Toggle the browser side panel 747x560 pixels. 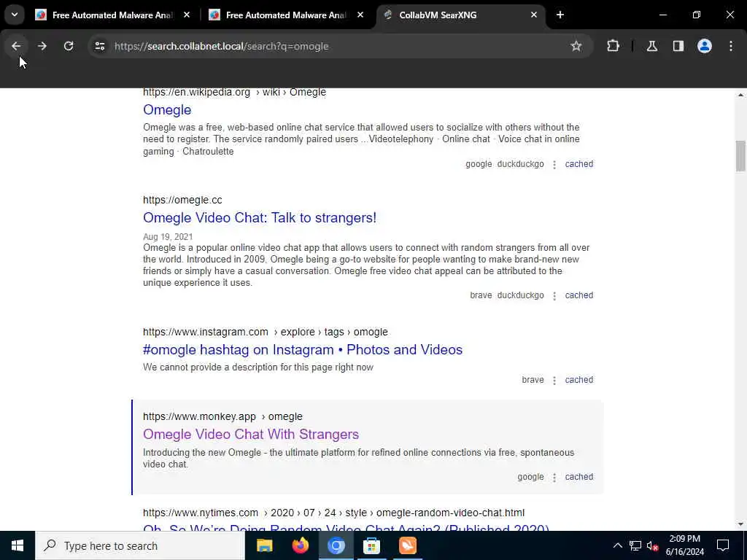point(678,46)
